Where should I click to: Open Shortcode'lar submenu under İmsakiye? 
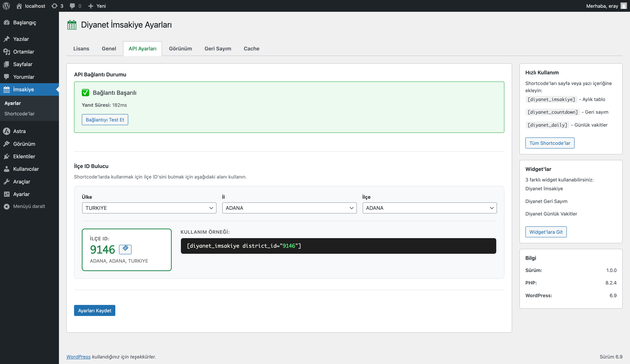pyautogui.click(x=20, y=114)
